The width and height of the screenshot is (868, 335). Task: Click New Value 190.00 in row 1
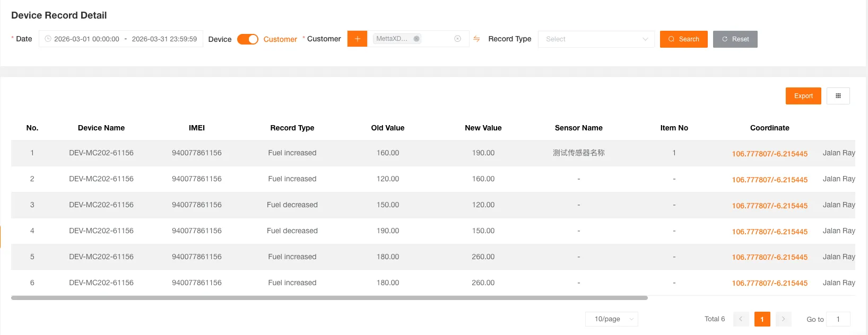coord(483,153)
